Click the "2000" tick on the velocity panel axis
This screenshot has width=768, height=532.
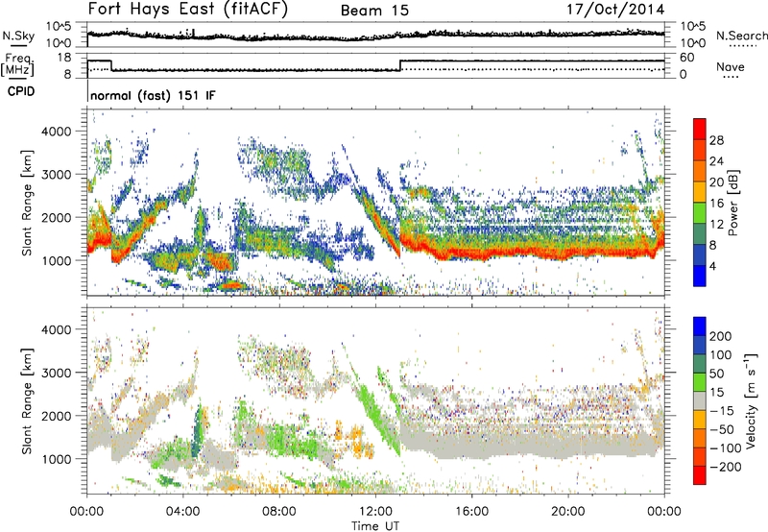56,416
